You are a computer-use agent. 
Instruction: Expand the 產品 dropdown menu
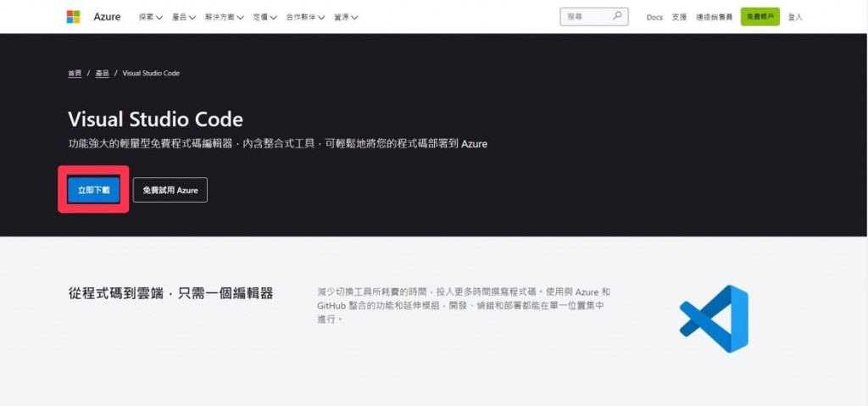tap(184, 17)
